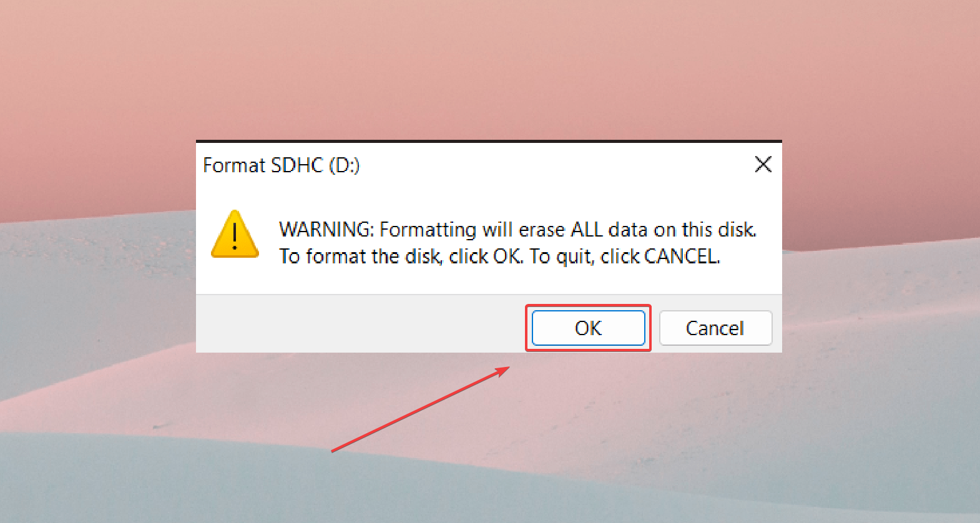This screenshot has height=523, width=980.
Task: Click the red arrow annotation line
Action: (418, 410)
